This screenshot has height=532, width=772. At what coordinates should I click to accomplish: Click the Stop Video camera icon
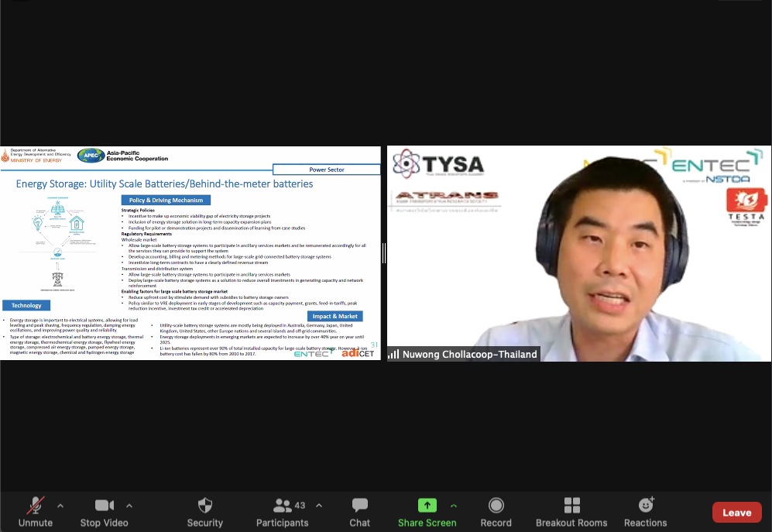click(x=105, y=506)
